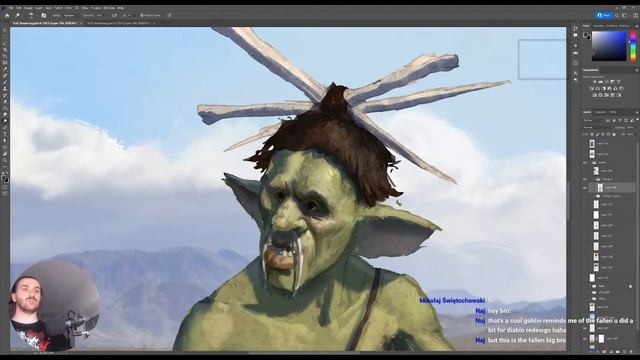This screenshot has height=360, width=640.
Task: Select the Eraser tool
Action: click(x=5, y=102)
